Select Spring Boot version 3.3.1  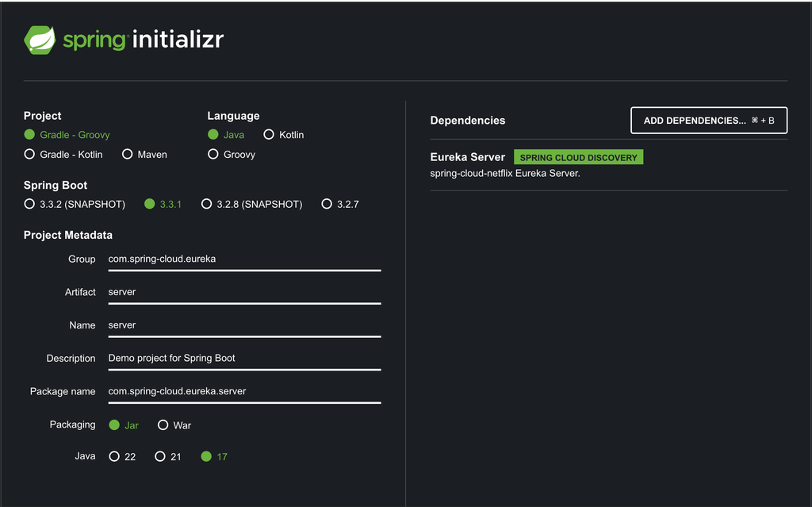[163, 204]
